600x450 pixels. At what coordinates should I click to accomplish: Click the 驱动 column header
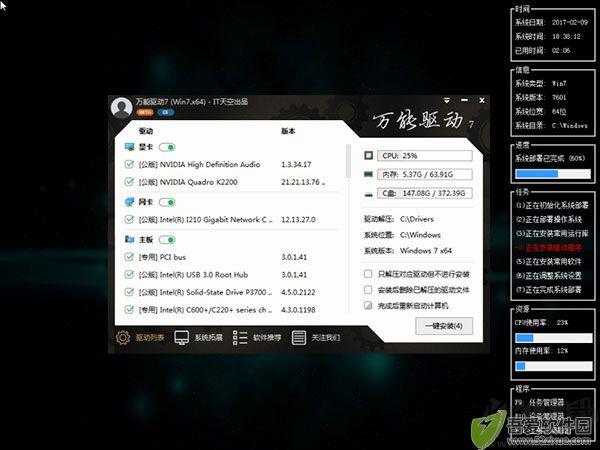(146, 131)
